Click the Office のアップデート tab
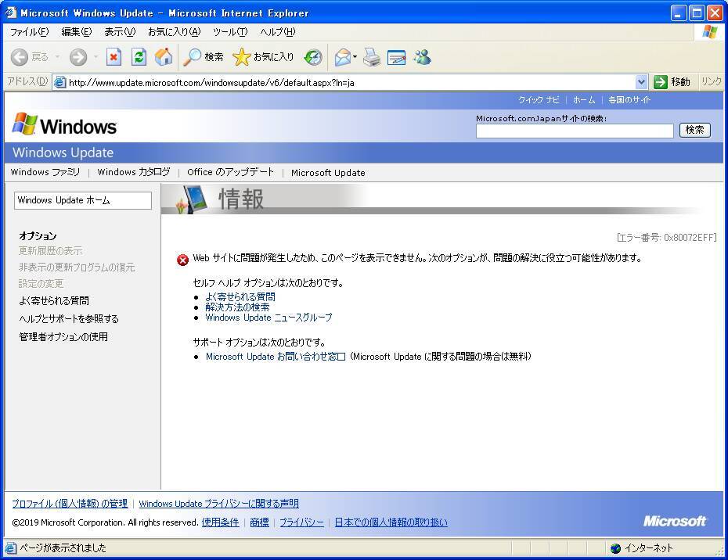Screen dimensions: 728x560 pos(230,172)
